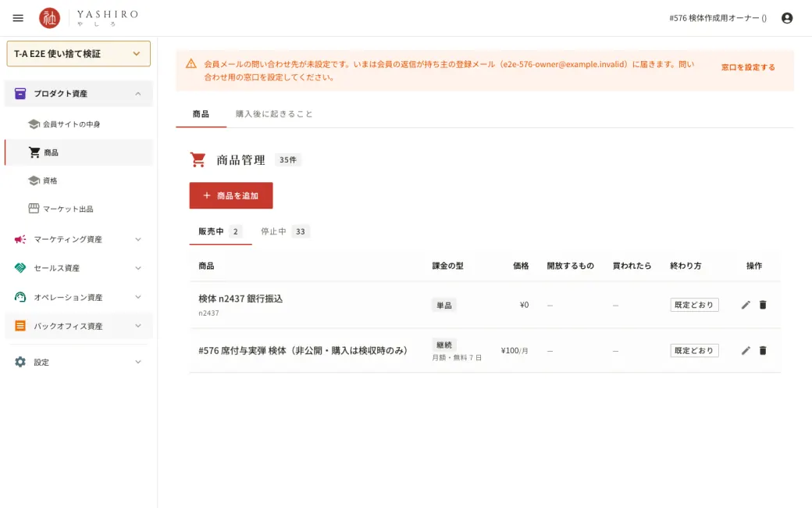Click the 検体 n2437 銀行振込 product name
Image resolution: width=812 pixels, height=508 pixels.
point(240,299)
